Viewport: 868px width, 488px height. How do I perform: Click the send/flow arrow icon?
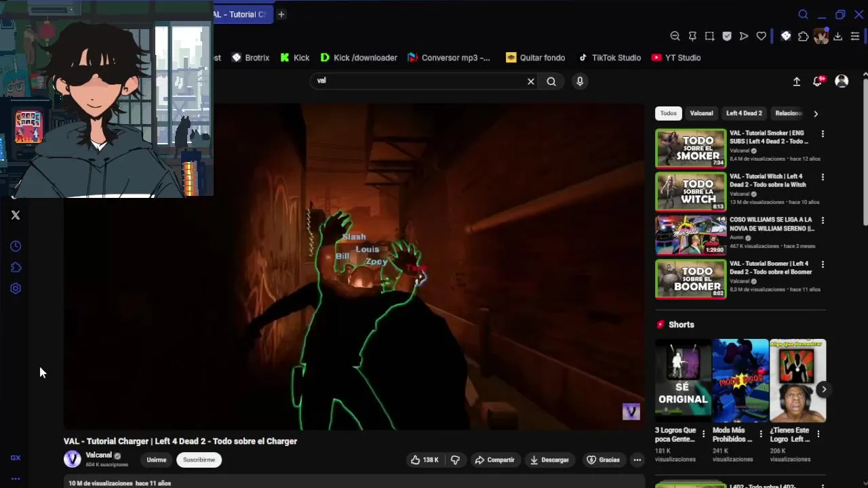click(x=744, y=36)
